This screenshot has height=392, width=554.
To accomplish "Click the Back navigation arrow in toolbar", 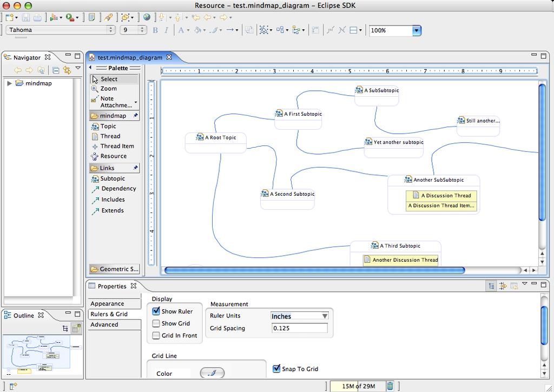I will coord(207,17).
